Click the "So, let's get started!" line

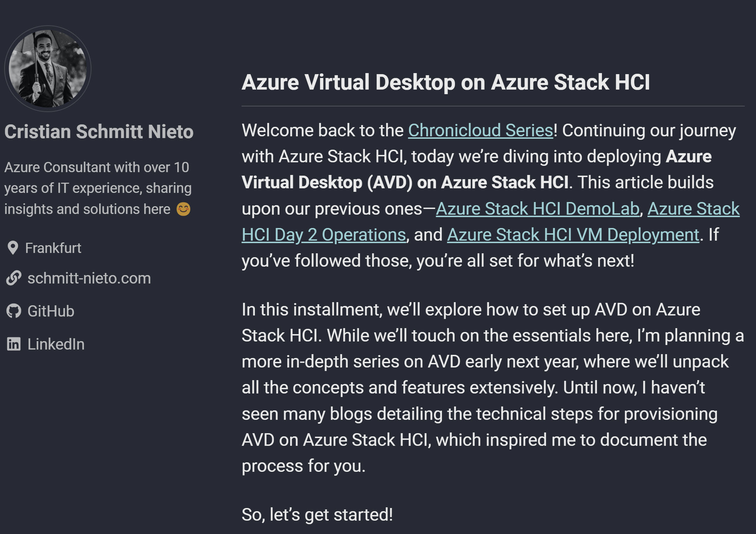tap(317, 515)
